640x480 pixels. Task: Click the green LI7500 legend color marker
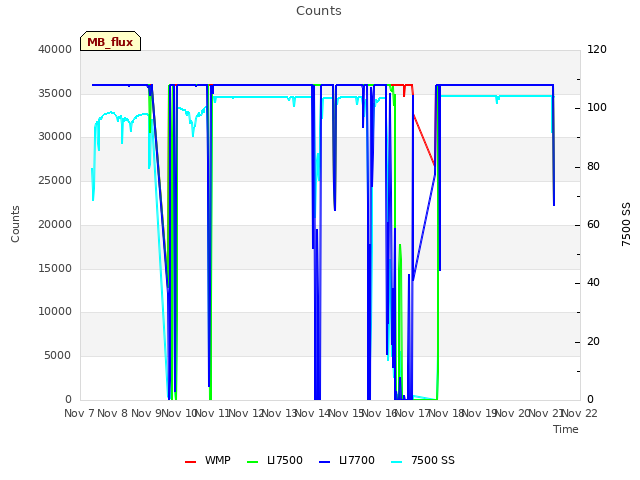(253, 462)
